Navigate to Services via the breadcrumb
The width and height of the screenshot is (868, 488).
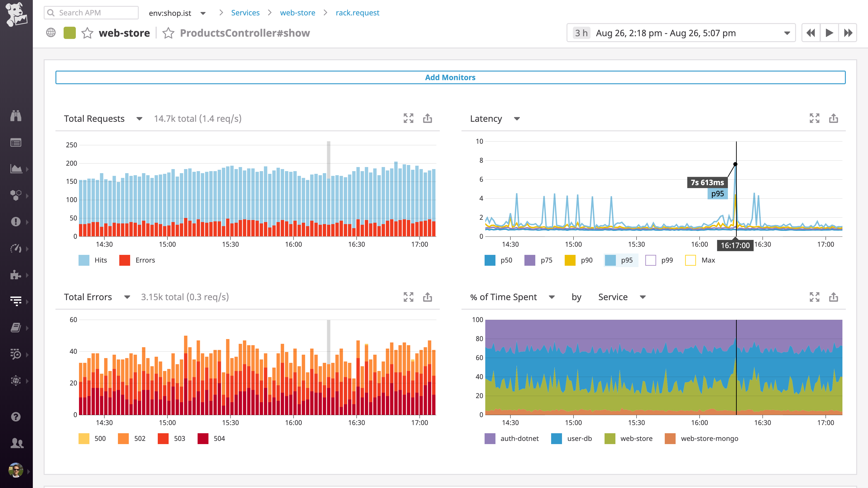pyautogui.click(x=245, y=12)
